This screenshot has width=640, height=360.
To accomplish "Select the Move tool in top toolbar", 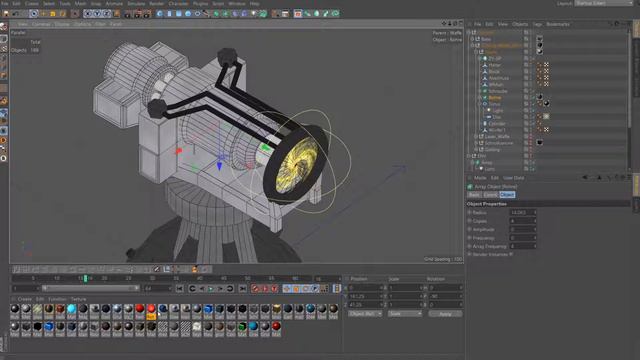I will click(x=44, y=13).
